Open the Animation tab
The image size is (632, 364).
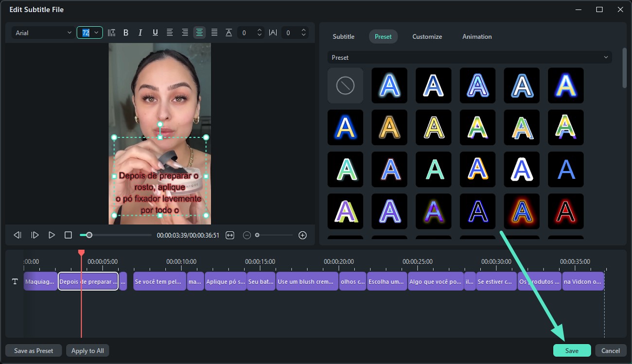tap(477, 36)
